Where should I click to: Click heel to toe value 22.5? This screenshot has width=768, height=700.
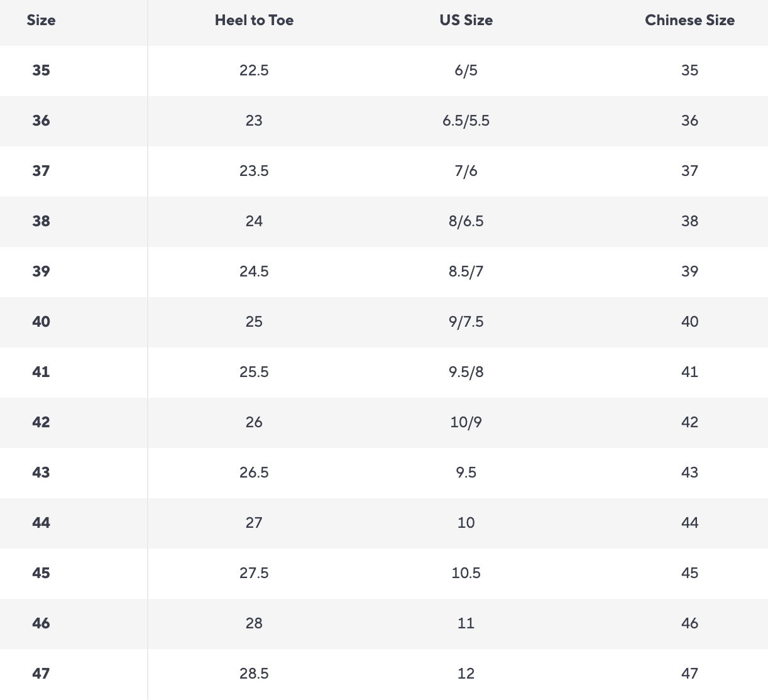(254, 70)
